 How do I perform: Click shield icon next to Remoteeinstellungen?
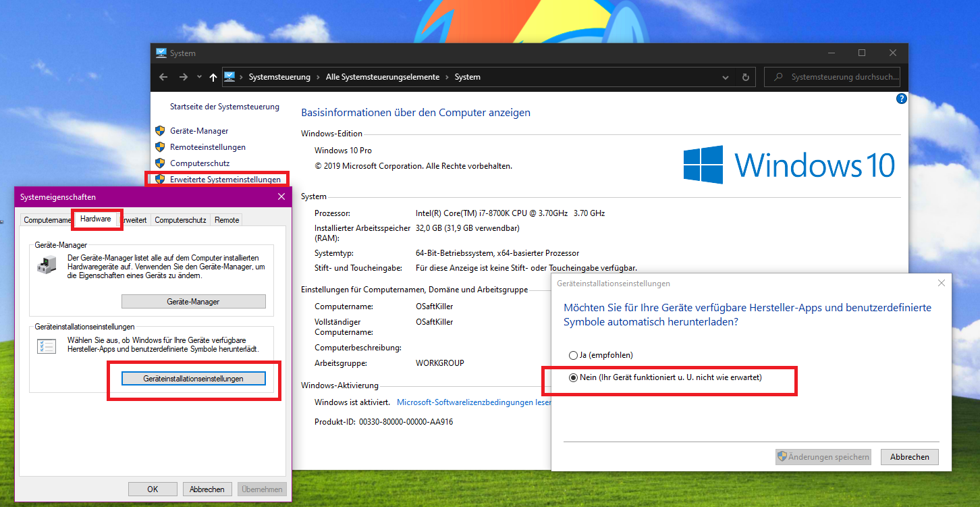tap(160, 147)
